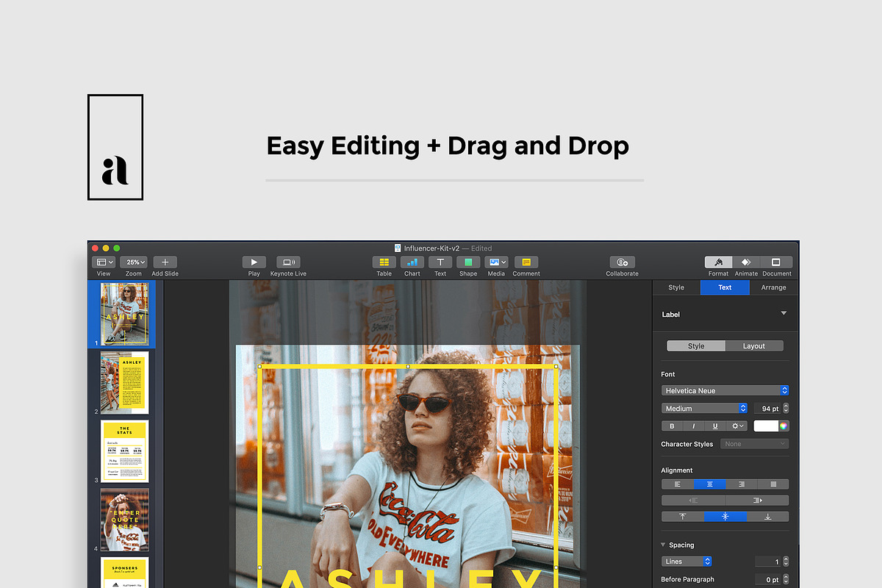Add a Text box
Viewport: 882px width, 588px height.
(x=440, y=262)
